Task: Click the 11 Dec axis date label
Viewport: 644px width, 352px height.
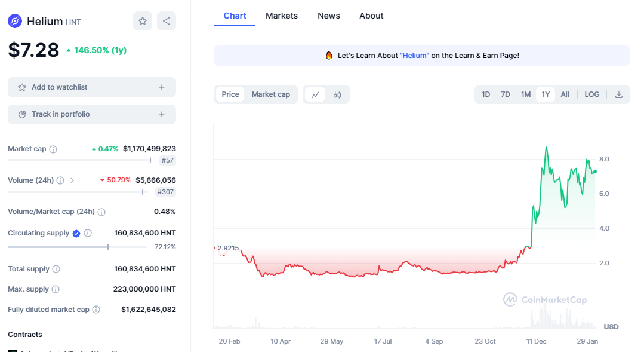Action: 536,341
